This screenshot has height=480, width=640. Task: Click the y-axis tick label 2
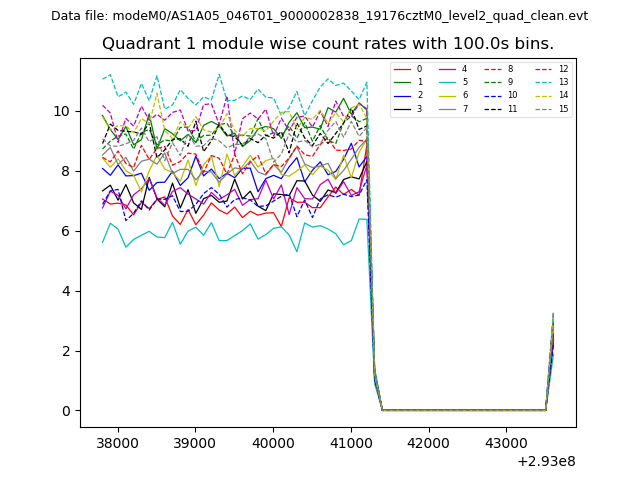(68, 351)
